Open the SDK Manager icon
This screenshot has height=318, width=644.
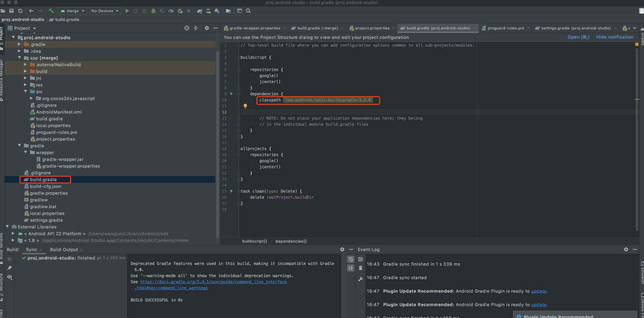pos(217,11)
